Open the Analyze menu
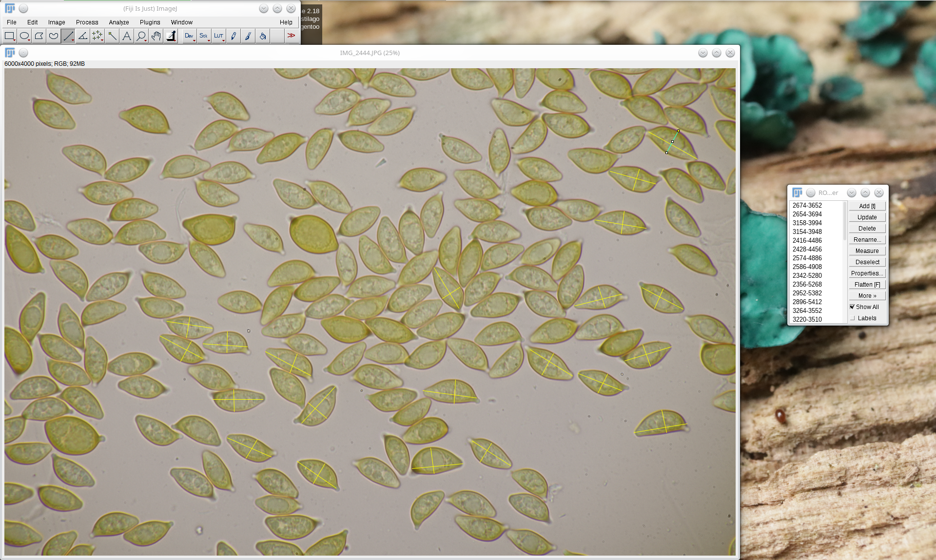 pos(118,22)
